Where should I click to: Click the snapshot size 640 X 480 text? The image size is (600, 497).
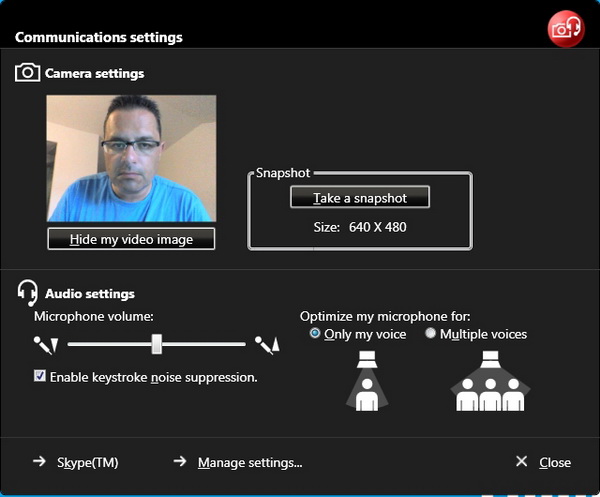point(359,227)
